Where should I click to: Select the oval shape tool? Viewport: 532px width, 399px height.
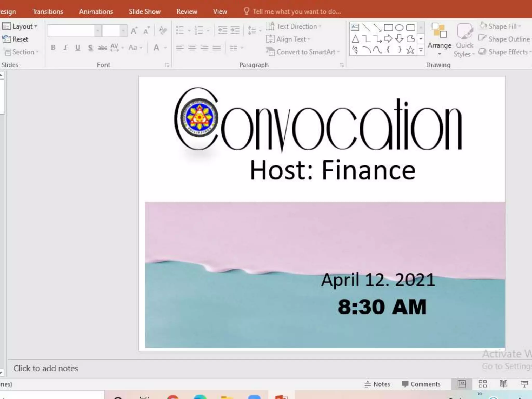coord(399,28)
